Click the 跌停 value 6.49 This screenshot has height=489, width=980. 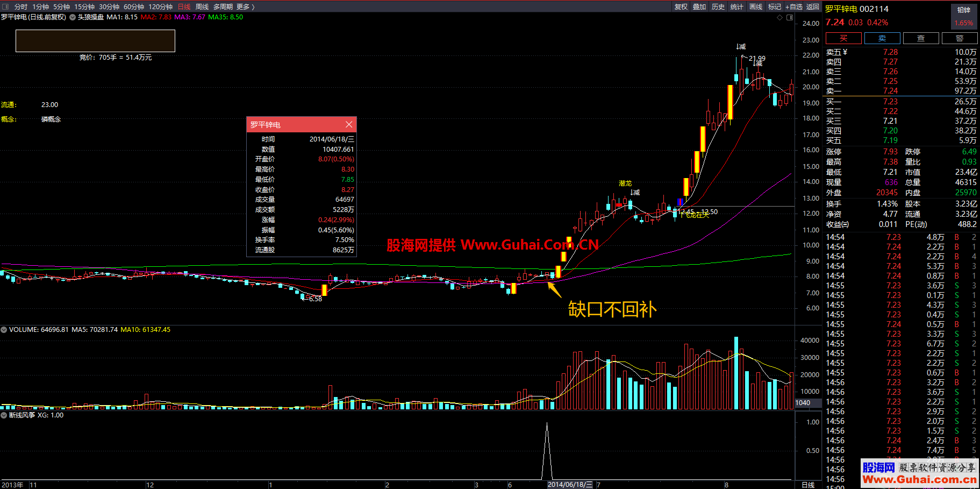click(969, 152)
